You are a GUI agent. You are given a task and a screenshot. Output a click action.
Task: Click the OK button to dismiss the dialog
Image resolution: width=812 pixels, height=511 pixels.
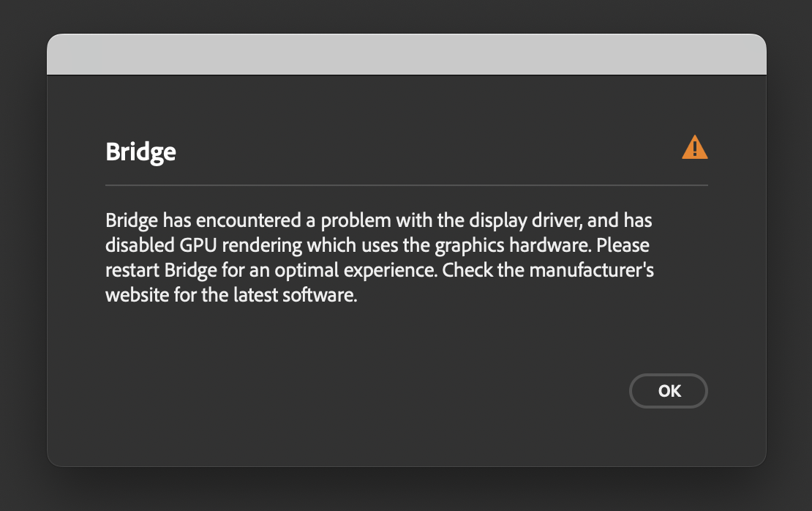[x=668, y=390]
